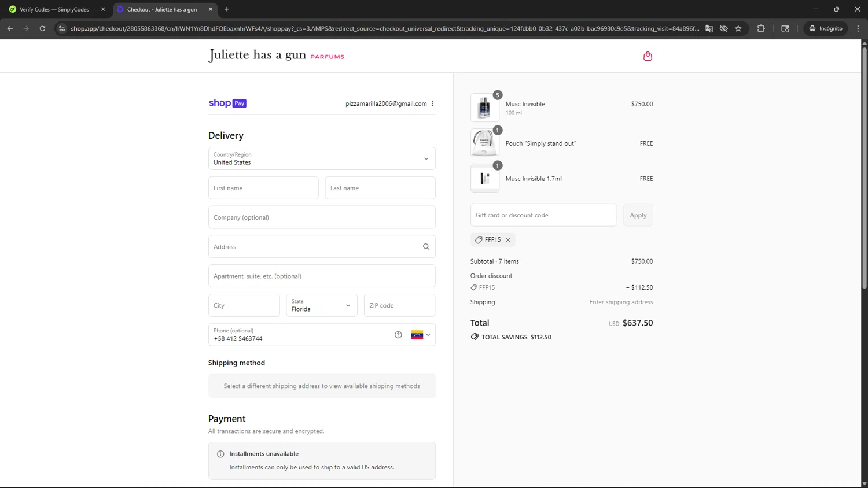Open the State dropdown showing Florida

click(x=322, y=305)
